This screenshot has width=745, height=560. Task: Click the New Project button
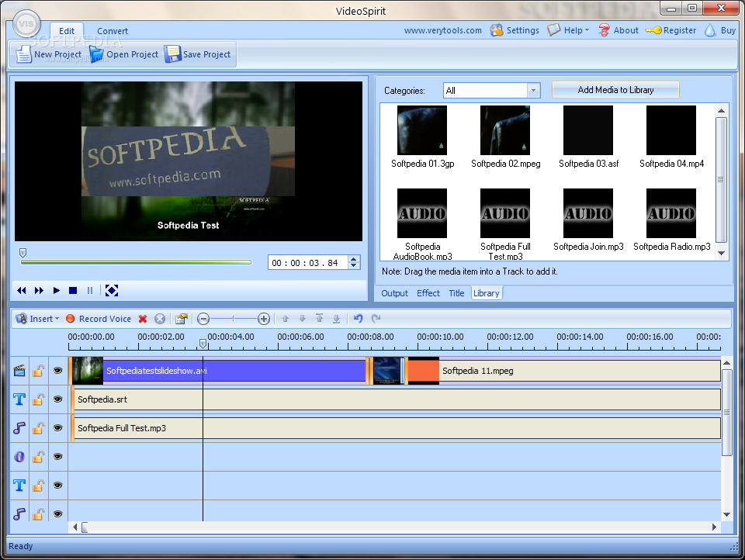[x=48, y=54]
